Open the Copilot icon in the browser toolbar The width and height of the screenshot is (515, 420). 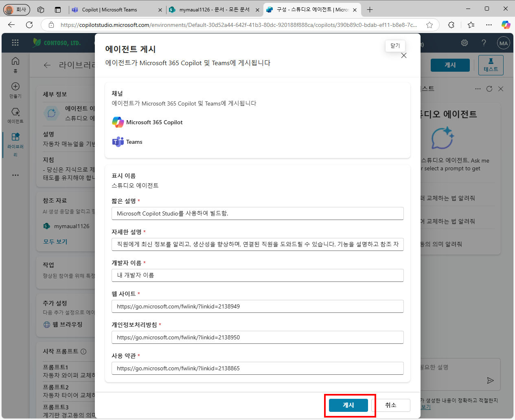pyautogui.click(x=506, y=25)
